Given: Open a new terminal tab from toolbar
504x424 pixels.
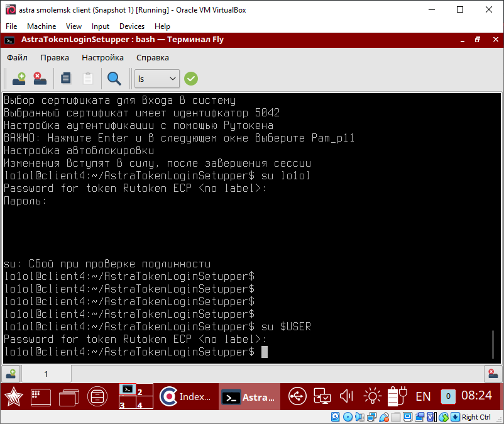Looking at the screenshot, I should (x=19, y=79).
